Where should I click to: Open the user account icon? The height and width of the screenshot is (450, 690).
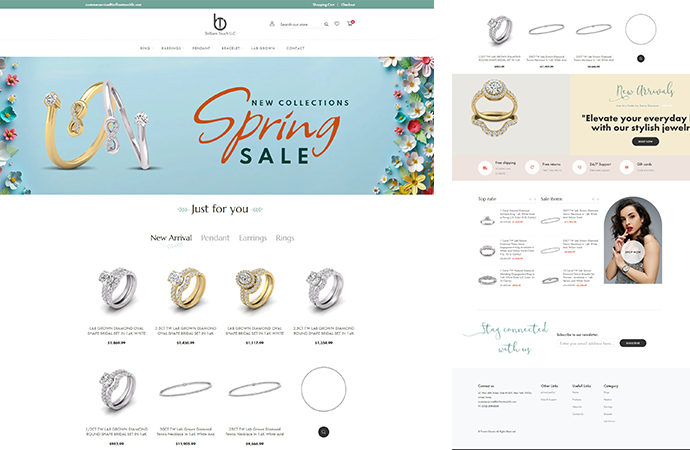click(x=272, y=24)
